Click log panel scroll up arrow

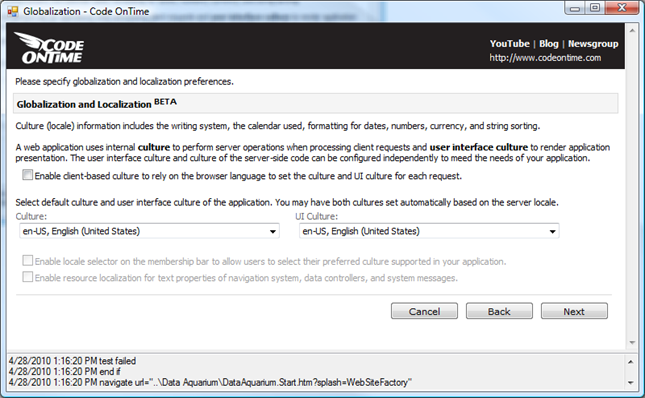click(x=630, y=361)
